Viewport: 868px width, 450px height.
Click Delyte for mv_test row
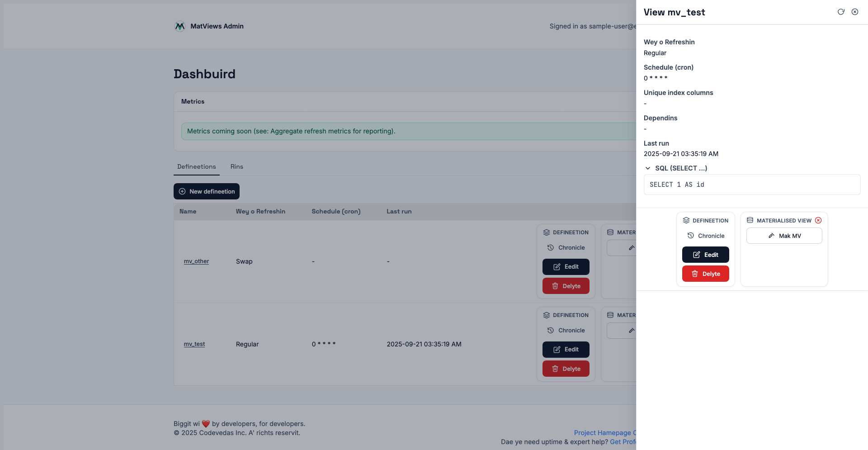pyautogui.click(x=566, y=369)
